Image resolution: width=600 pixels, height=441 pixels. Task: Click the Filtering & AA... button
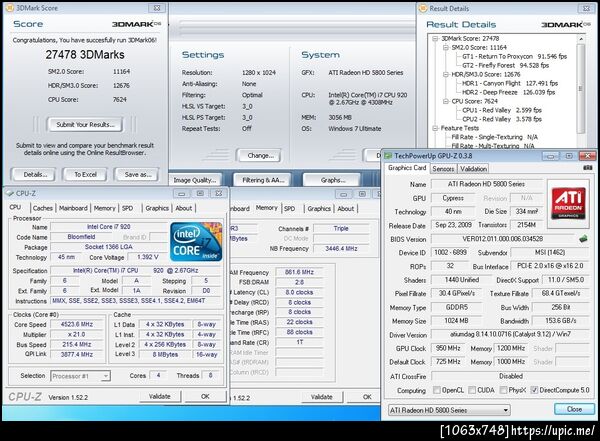click(263, 180)
